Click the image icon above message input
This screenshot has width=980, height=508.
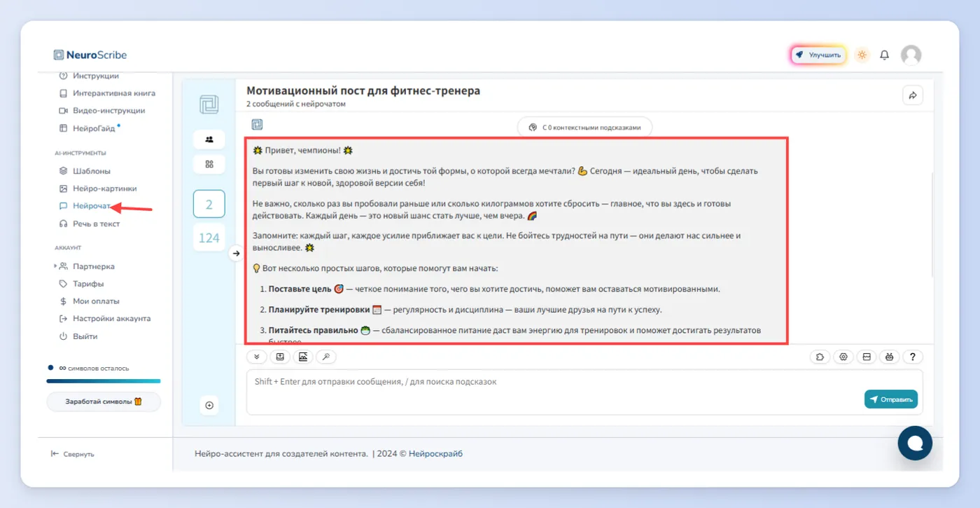click(x=303, y=357)
